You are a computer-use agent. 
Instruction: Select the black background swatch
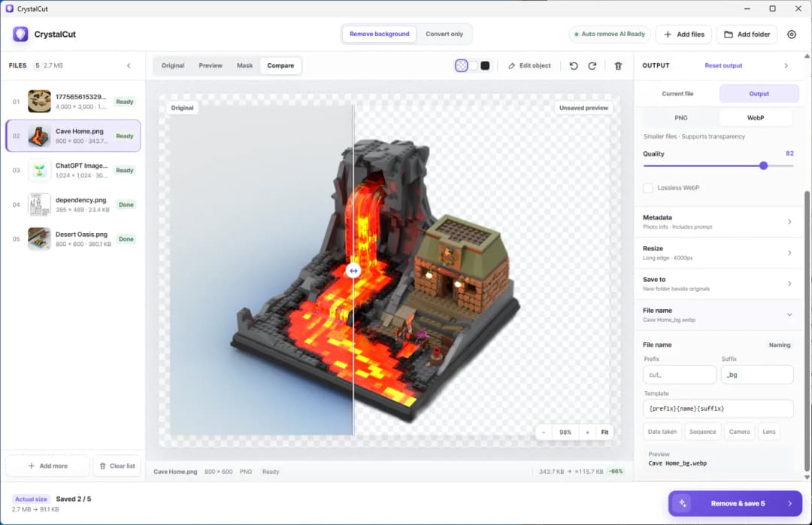point(485,65)
